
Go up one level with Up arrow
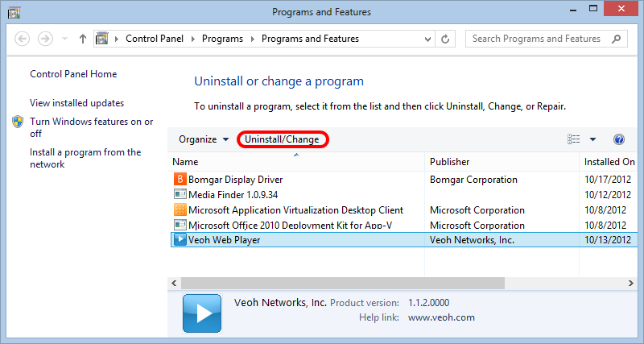[83, 39]
